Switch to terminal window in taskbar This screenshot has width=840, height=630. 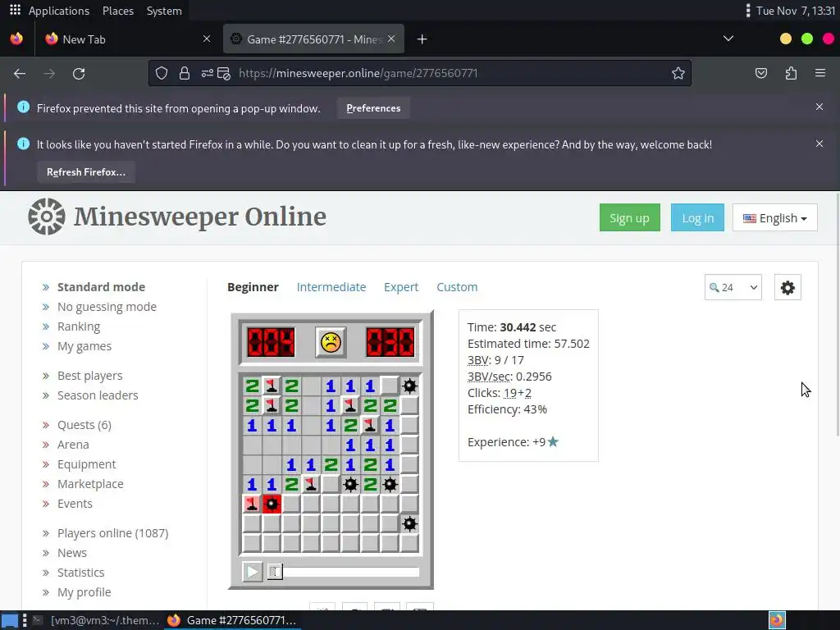97,620
